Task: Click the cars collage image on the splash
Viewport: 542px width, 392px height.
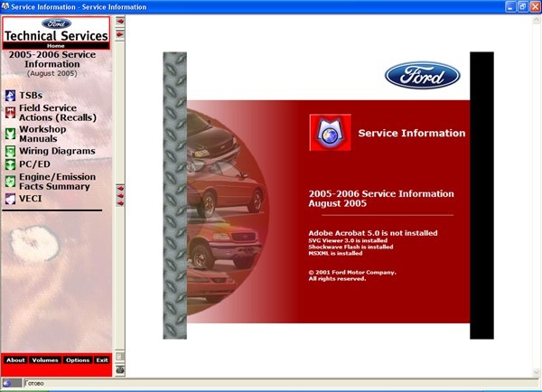Action: [x=229, y=210]
